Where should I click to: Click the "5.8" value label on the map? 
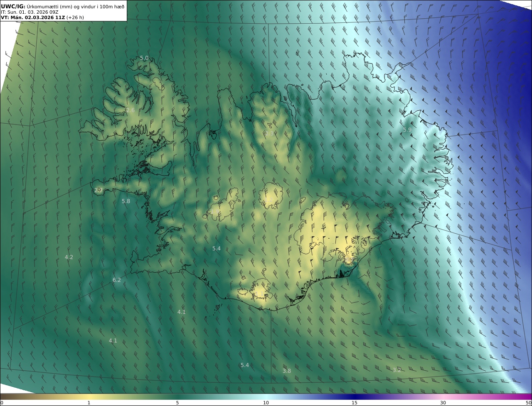click(x=126, y=201)
